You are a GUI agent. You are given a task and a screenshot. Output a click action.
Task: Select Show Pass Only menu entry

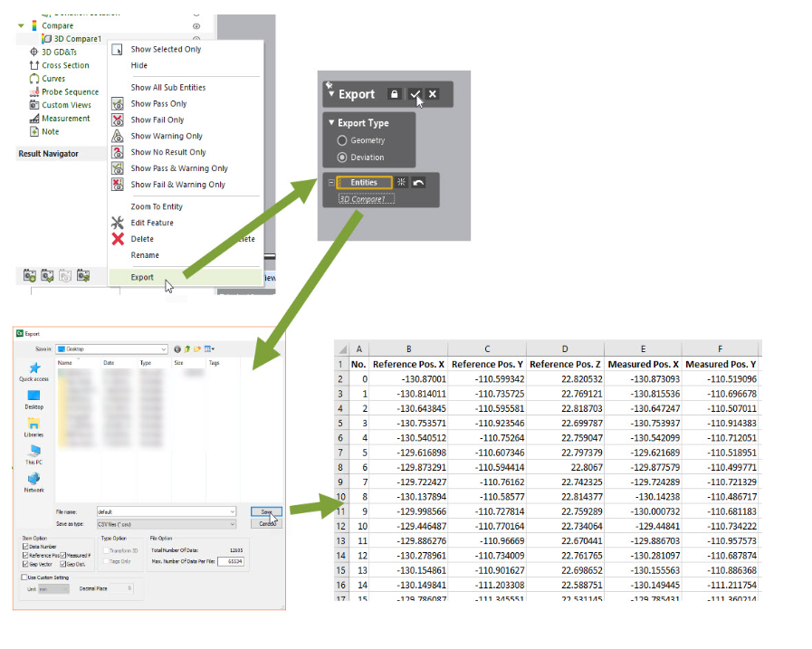158,104
